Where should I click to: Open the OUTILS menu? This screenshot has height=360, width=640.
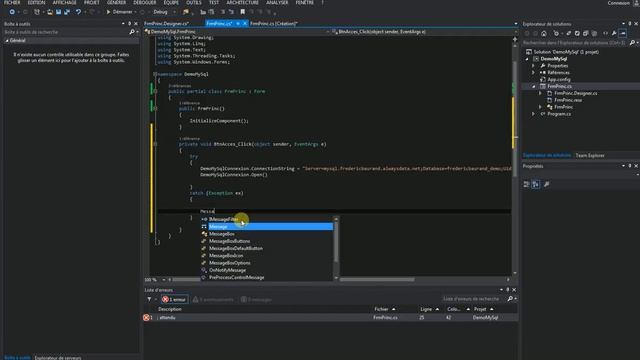pos(193,2)
